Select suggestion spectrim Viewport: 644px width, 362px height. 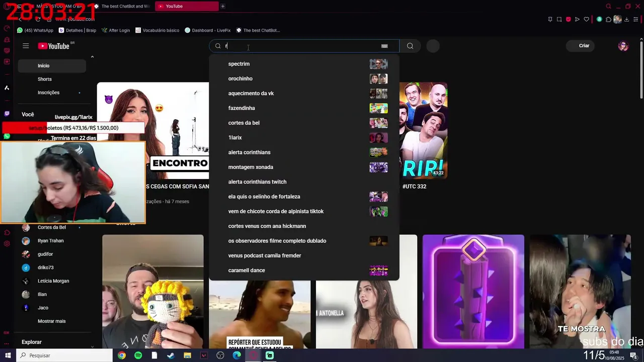coord(304,64)
